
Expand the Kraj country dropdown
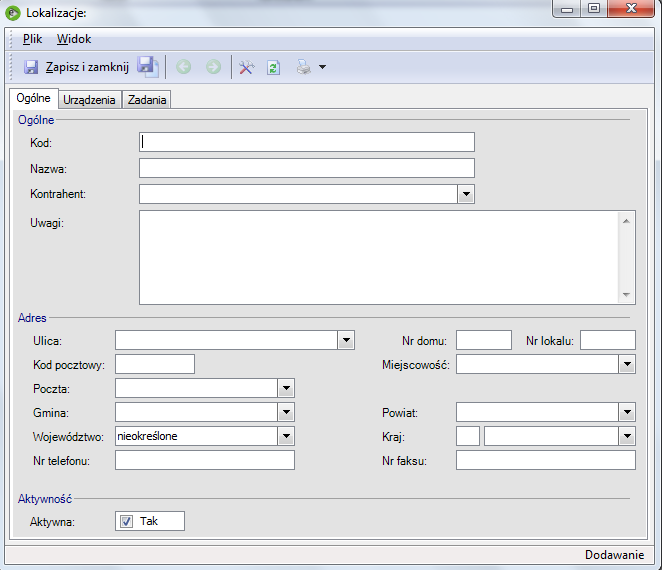pos(627,436)
